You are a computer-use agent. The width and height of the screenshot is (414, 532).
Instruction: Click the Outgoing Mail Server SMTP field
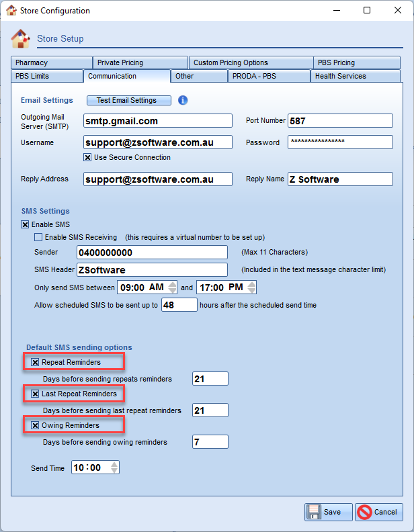click(x=158, y=121)
